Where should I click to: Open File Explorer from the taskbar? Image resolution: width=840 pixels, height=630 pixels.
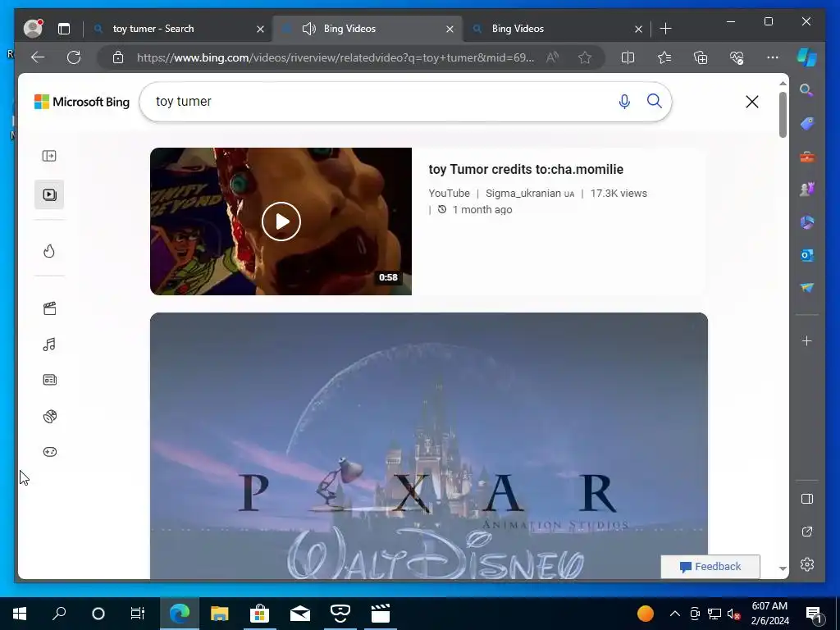219,614
